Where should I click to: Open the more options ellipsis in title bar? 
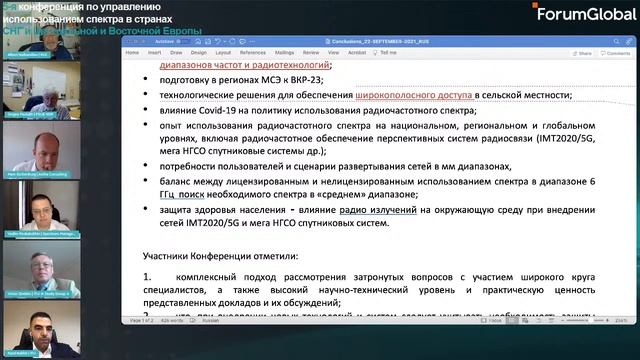pyautogui.click(x=252, y=42)
